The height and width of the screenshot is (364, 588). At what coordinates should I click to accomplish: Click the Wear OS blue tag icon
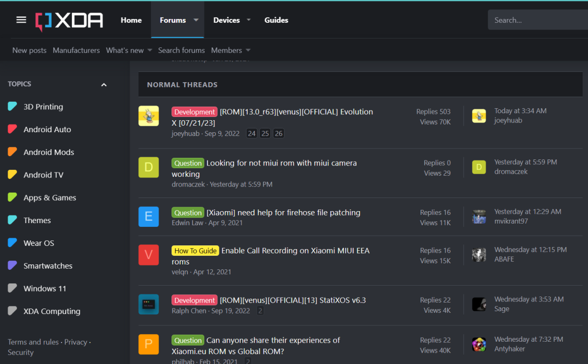(x=13, y=243)
